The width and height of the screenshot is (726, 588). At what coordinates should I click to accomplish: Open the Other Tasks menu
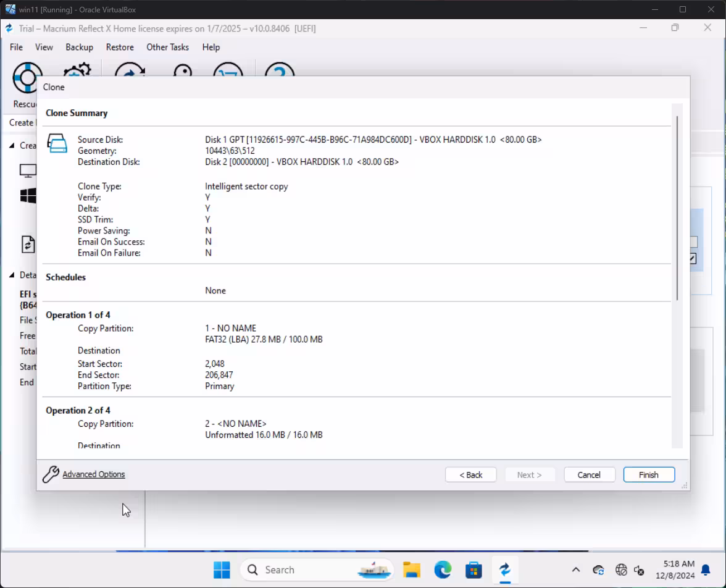(168, 48)
